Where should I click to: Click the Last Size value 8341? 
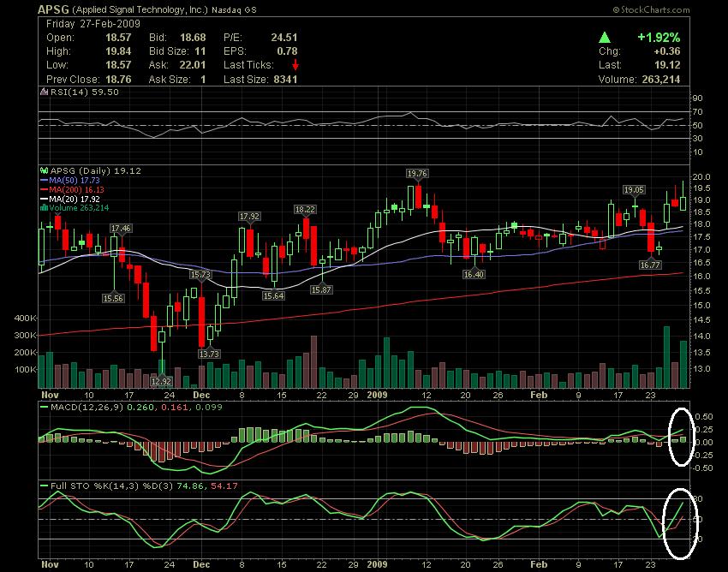(285, 80)
